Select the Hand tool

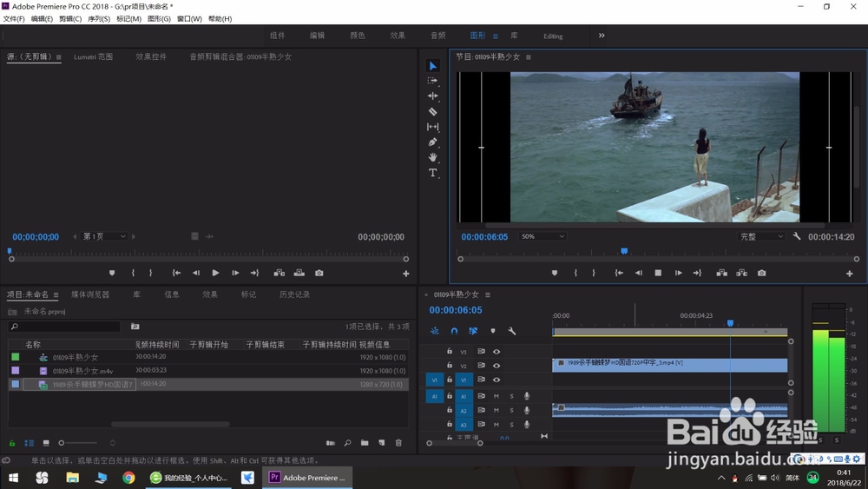pyautogui.click(x=433, y=158)
